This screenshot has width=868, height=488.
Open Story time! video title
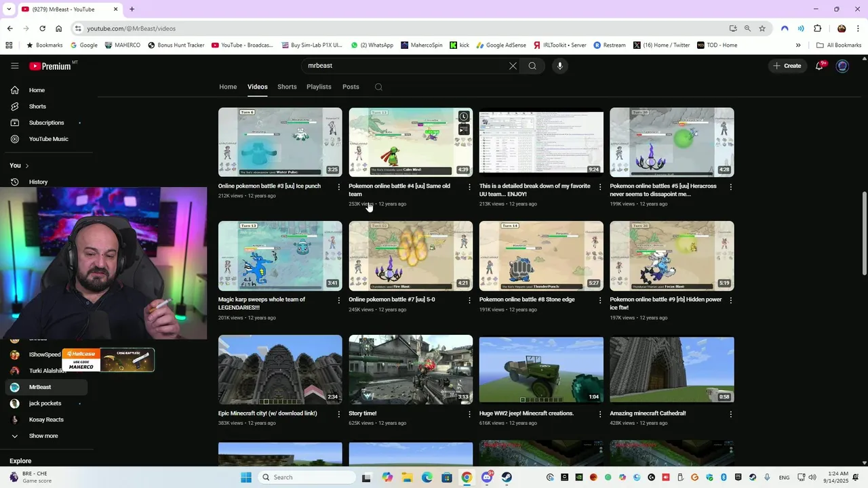point(363,413)
